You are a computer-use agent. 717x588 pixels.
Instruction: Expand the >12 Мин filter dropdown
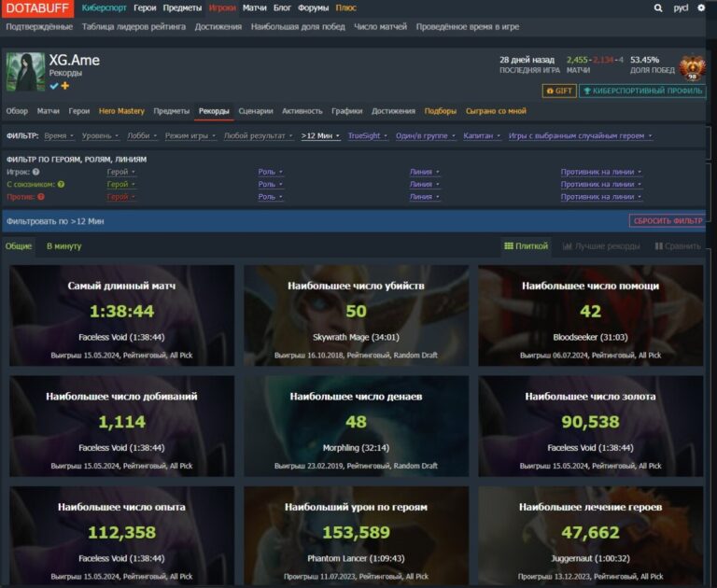(x=320, y=135)
